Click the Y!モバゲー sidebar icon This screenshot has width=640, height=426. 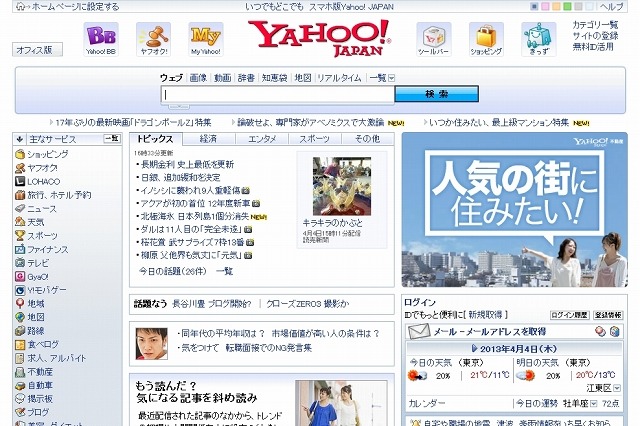click(x=20, y=290)
